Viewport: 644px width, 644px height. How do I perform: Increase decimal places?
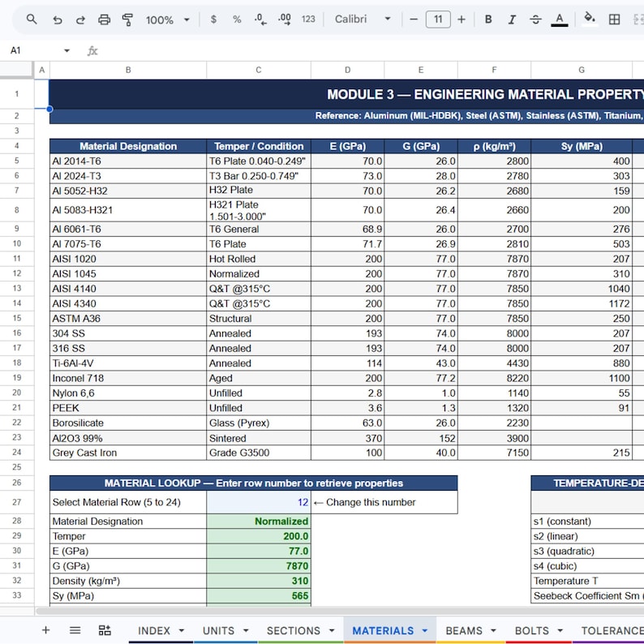pos(284,19)
